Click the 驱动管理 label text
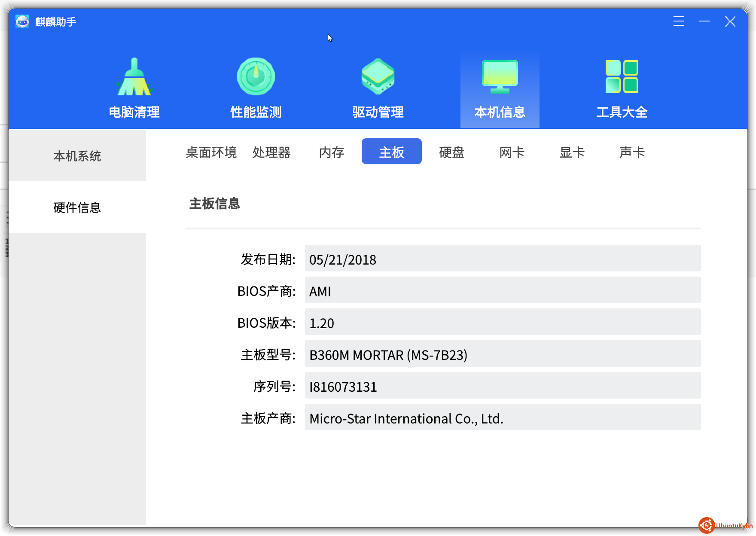 [x=378, y=112]
